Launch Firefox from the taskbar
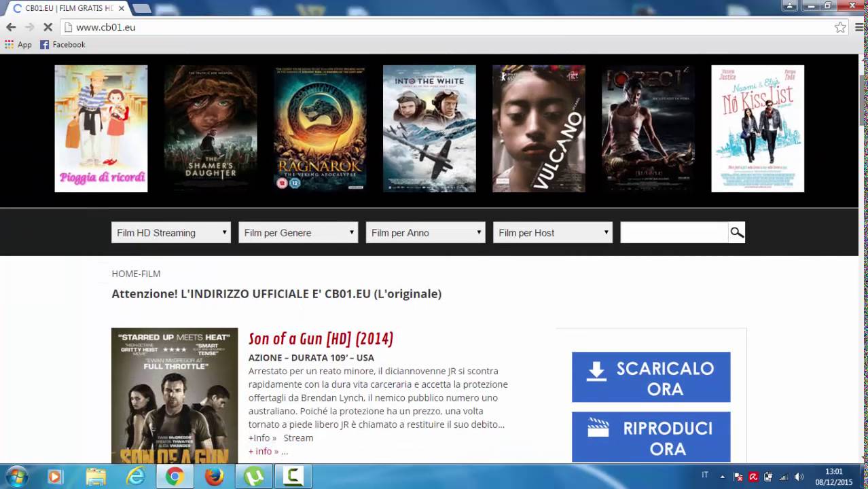This screenshot has width=868, height=489. [214, 477]
